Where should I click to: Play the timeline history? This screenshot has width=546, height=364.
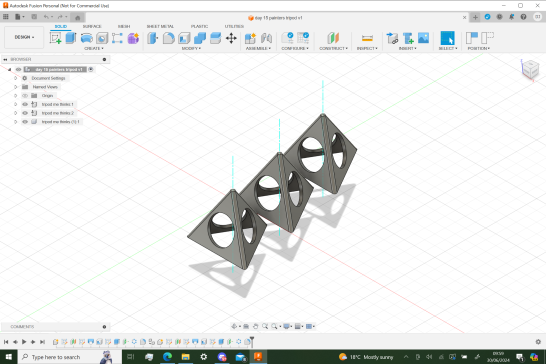(24, 342)
